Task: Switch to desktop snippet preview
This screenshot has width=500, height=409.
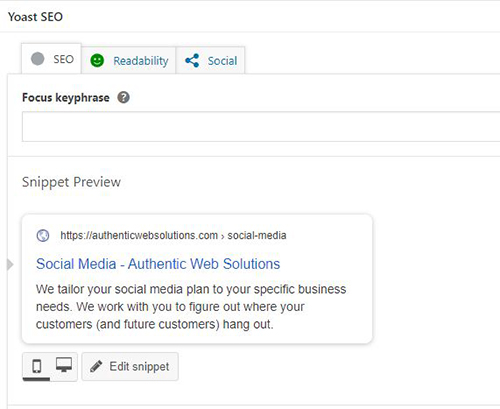Action: pyautogui.click(x=64, y=365)
